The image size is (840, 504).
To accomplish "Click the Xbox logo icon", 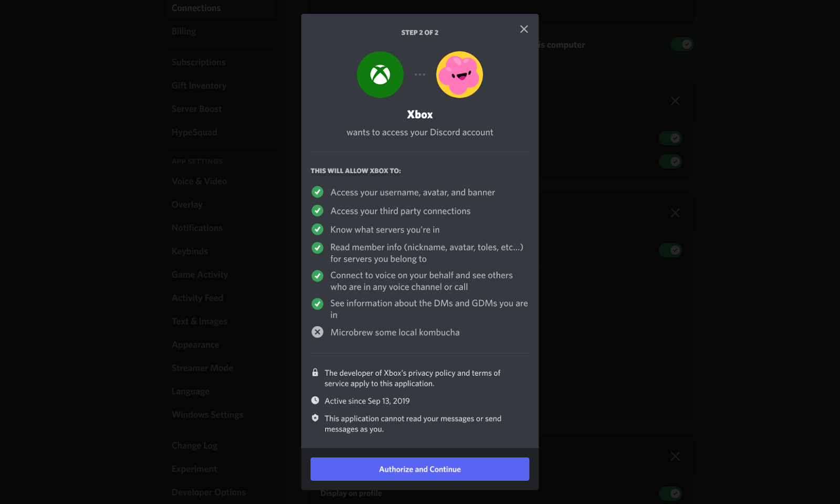I will coord(380,75).
